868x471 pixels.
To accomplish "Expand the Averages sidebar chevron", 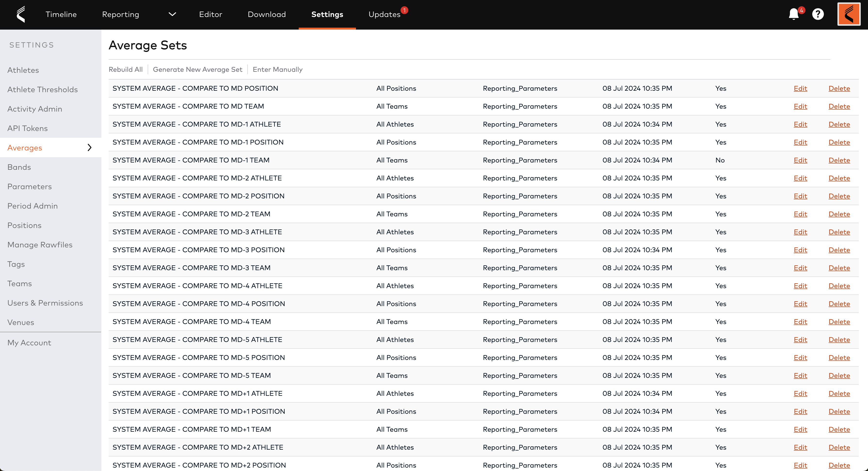I will click(x=89, y=148).
